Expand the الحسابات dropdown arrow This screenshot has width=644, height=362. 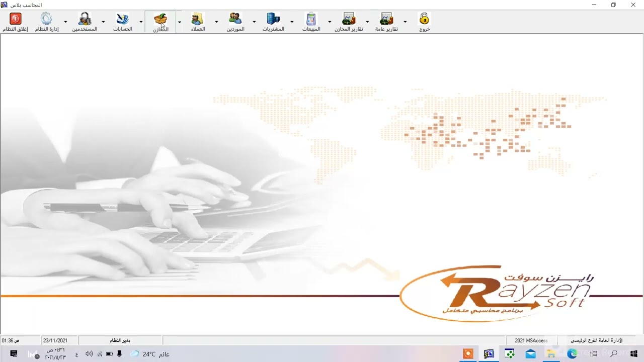click(141, 22)
